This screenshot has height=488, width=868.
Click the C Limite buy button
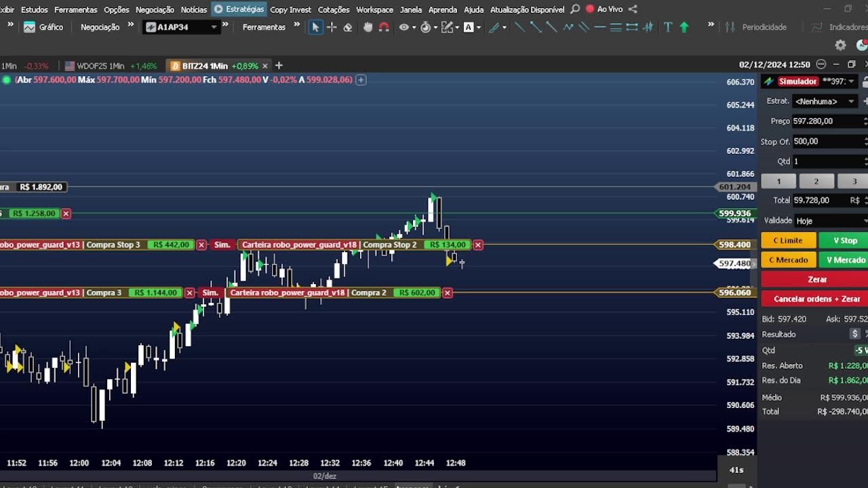[788, 241]
